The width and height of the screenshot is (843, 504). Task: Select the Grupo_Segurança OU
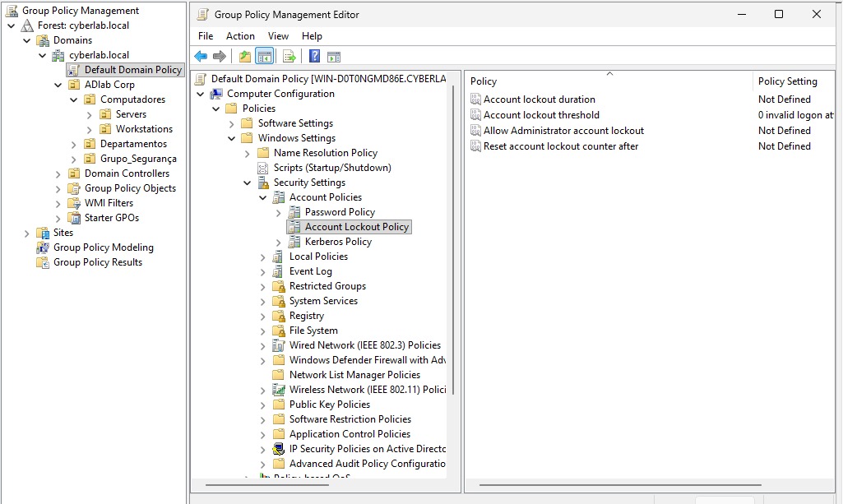[138, 159]
